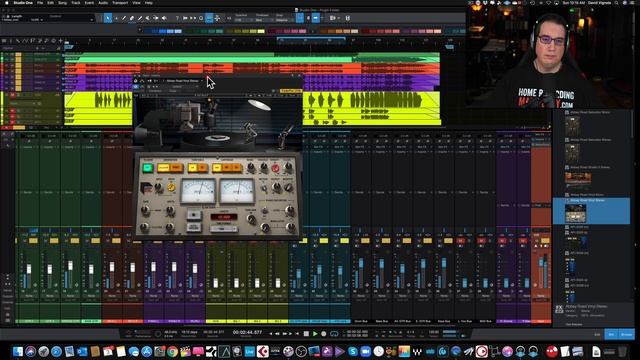Image resolution: width=640 pixels, height=360 pixels.
Task: Click the Browse button at bottom right
Action: 627,334
